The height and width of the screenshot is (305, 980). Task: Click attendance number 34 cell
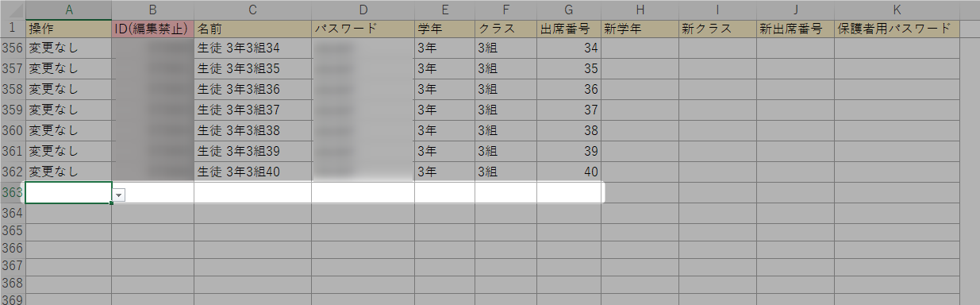point(568,48)
